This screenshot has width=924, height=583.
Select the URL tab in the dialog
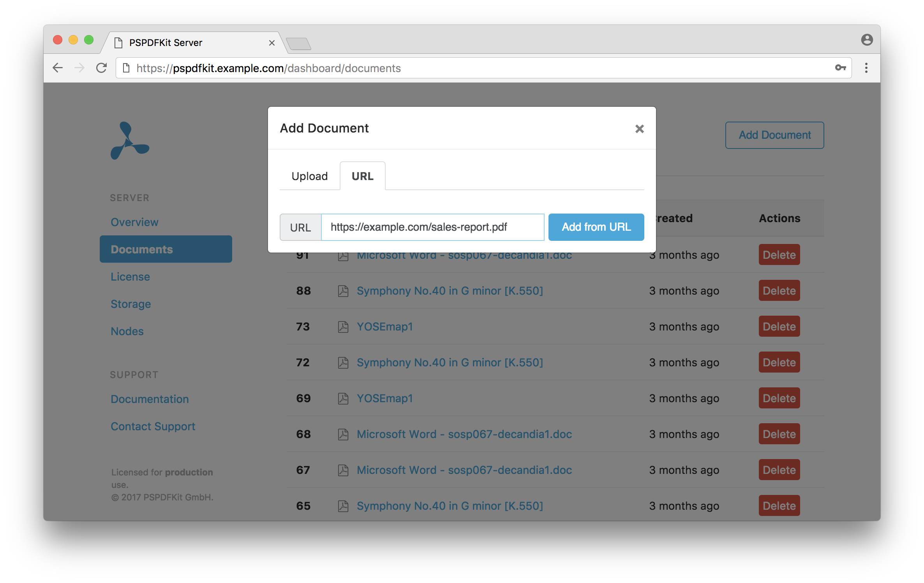362,176
